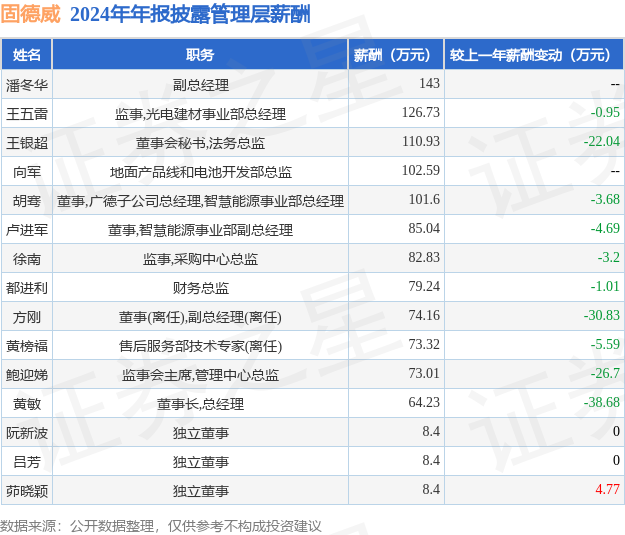Click salary value 101.6
Viewport: 625px width, 535px height.
(x=424, y=199)
